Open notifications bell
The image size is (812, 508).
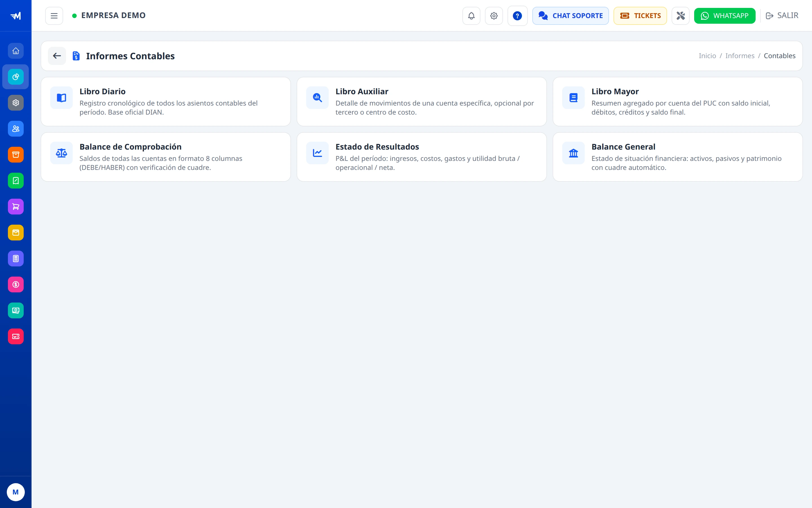tap(471, 16)
